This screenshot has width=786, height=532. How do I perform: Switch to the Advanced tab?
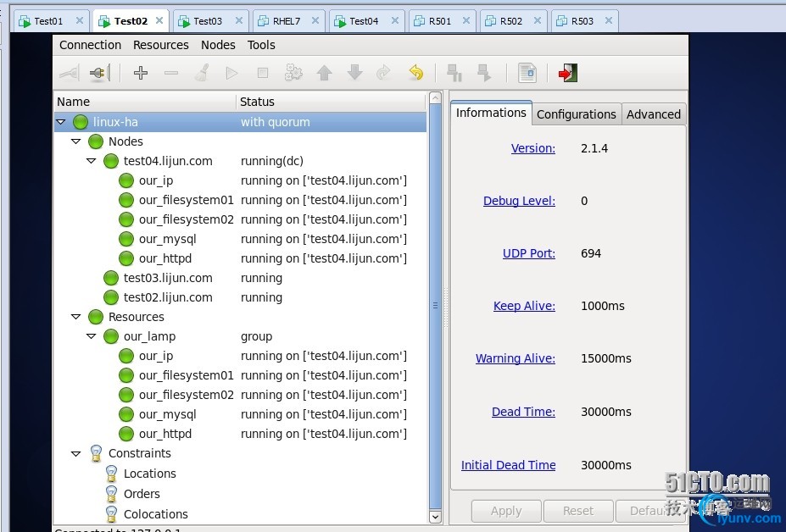(x=653, y=114)
